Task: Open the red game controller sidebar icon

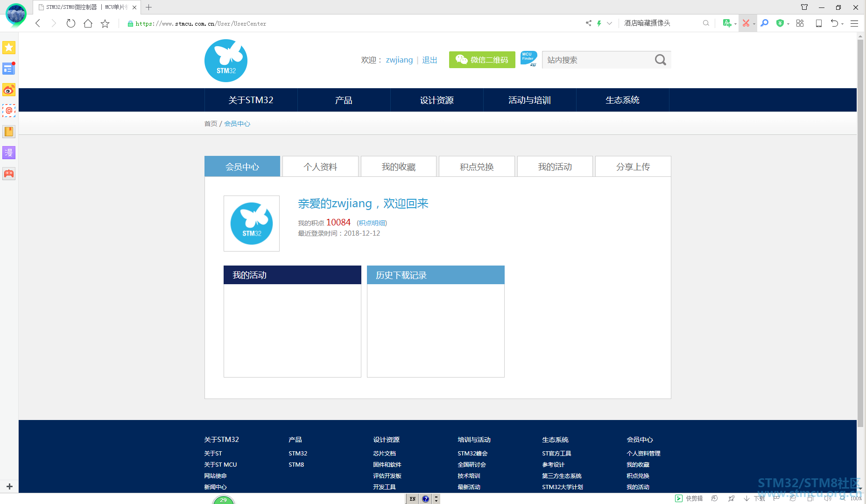Action: (x=9, y=174)
